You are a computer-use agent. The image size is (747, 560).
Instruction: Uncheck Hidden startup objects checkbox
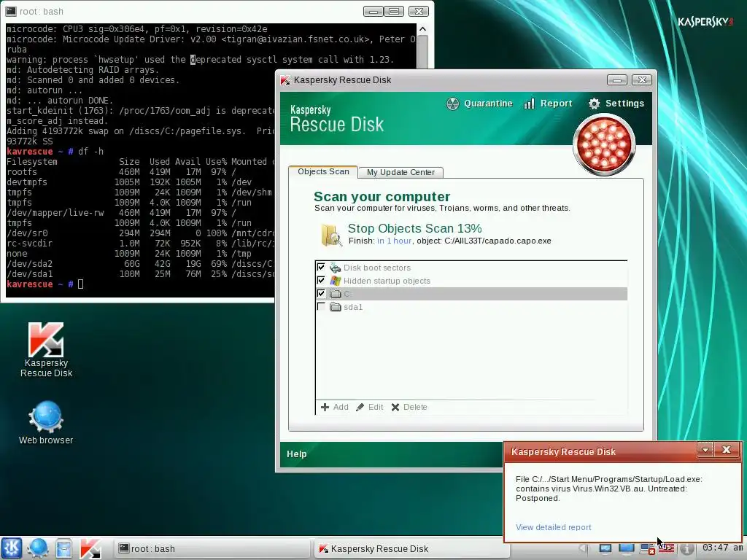click(x=321, y=280)
